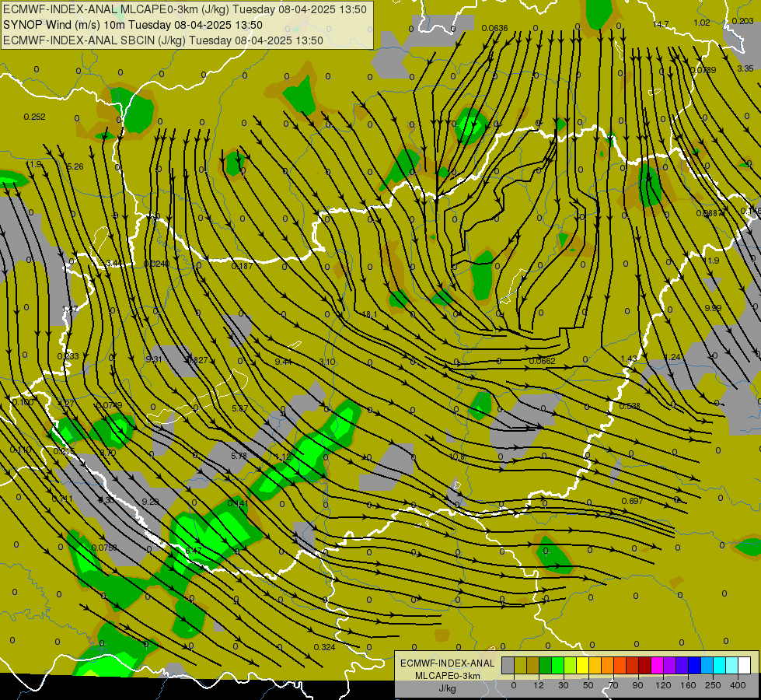Click the legend tick label 400
The image size is (761, 700).
[738, 685]
